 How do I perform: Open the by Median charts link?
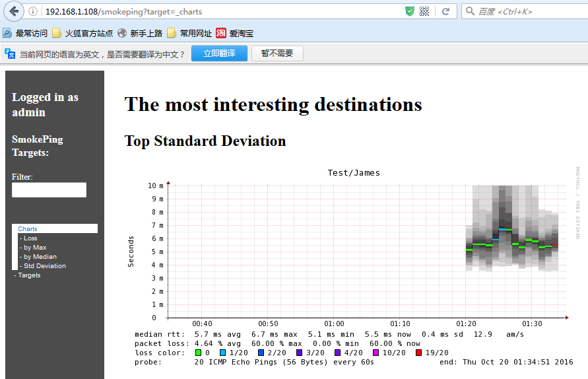(40, 257)
